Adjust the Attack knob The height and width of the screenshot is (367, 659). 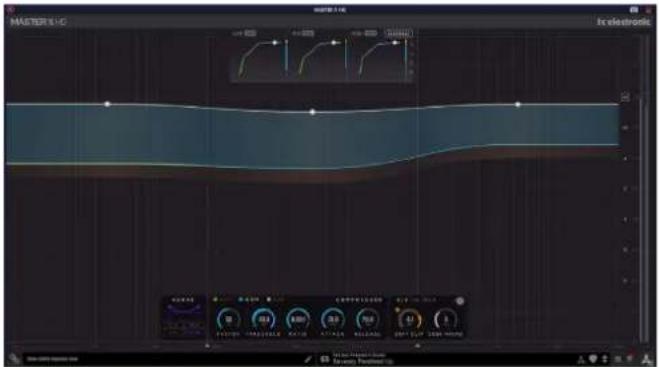click(x=333, y=319)
